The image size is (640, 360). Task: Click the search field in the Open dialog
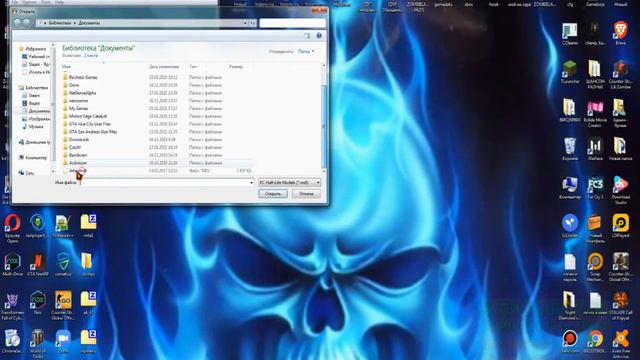(293, 23)
